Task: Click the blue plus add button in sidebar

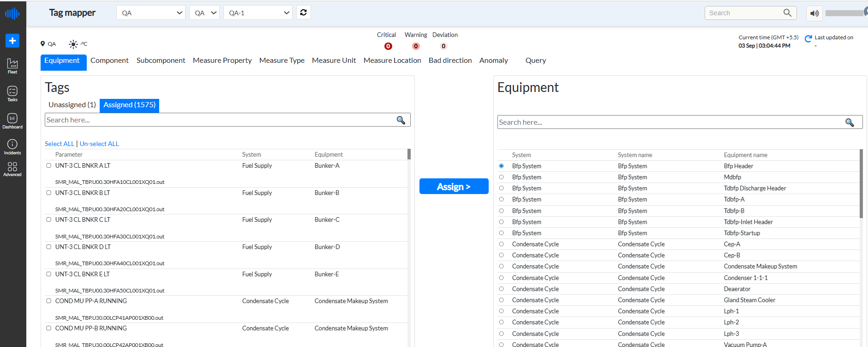Action: 12,41
